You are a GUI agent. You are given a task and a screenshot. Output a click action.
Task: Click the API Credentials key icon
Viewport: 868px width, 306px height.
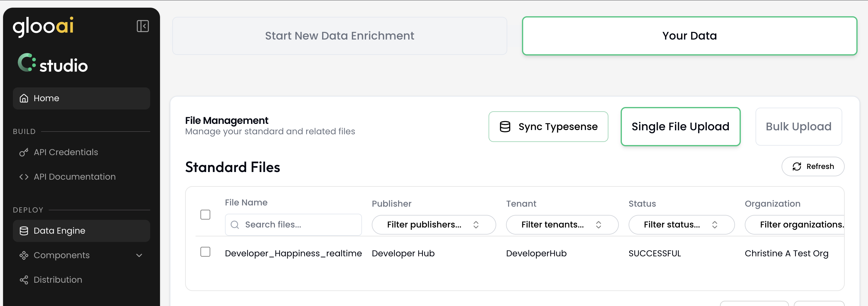[x=24, y=152]
